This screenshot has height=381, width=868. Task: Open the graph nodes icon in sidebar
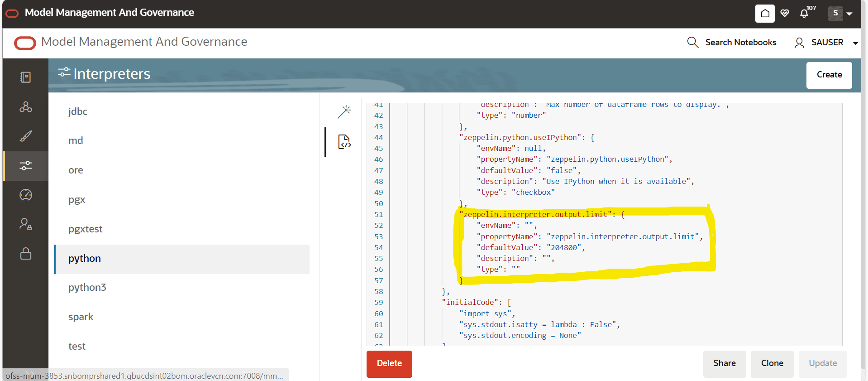pos(26,107)
